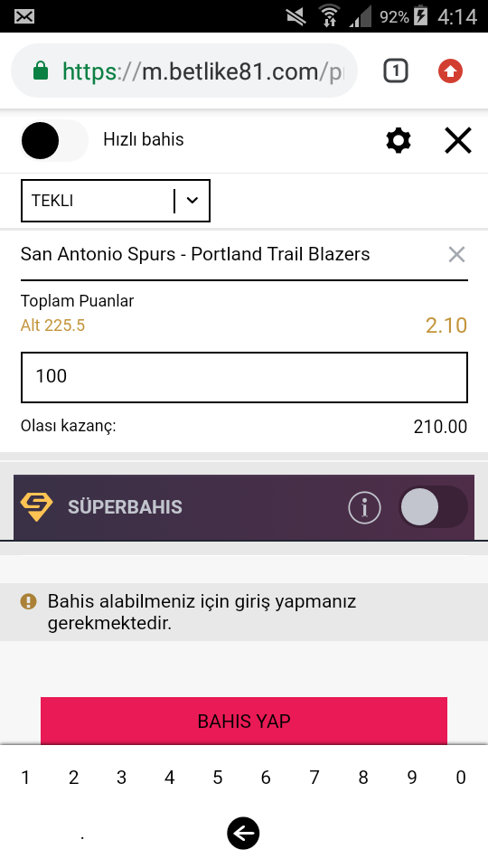The height and width of the screenshot is (868, 488).
Task: Close the bet slip with X
Action: click(x=458, y=140)
